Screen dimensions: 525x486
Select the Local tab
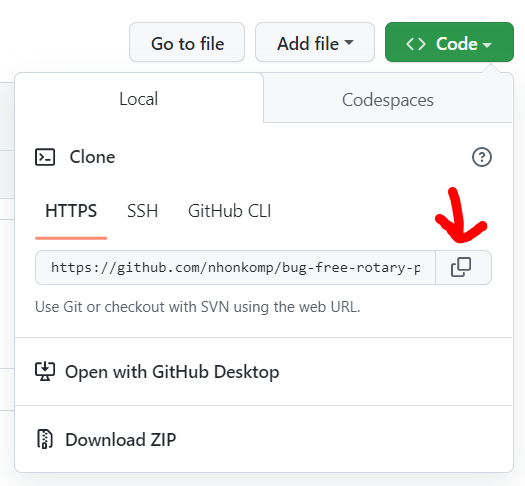139,99
